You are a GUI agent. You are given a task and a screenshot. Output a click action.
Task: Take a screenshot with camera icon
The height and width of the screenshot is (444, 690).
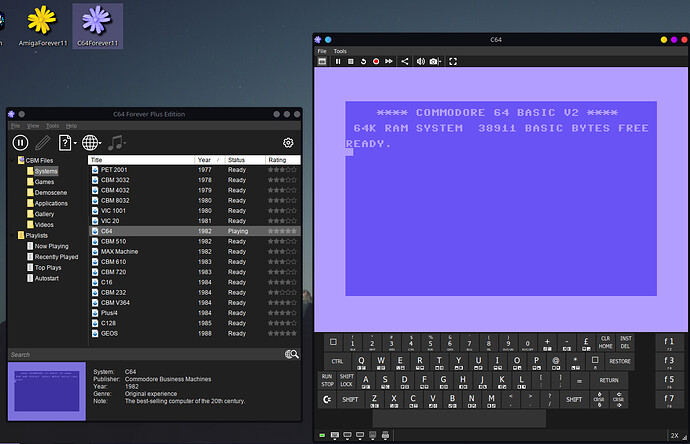(434, 62)
